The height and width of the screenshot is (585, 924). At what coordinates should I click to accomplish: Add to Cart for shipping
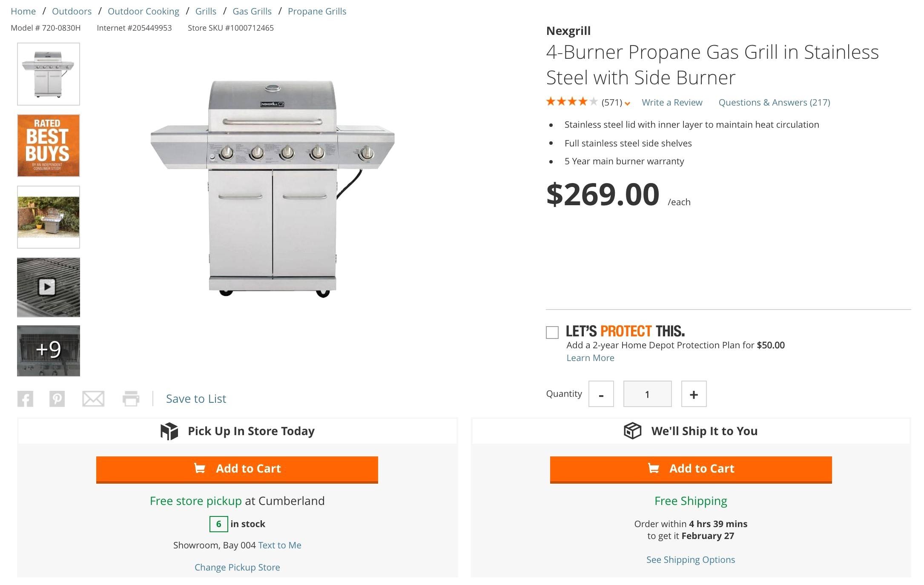[x=691, y=469]
